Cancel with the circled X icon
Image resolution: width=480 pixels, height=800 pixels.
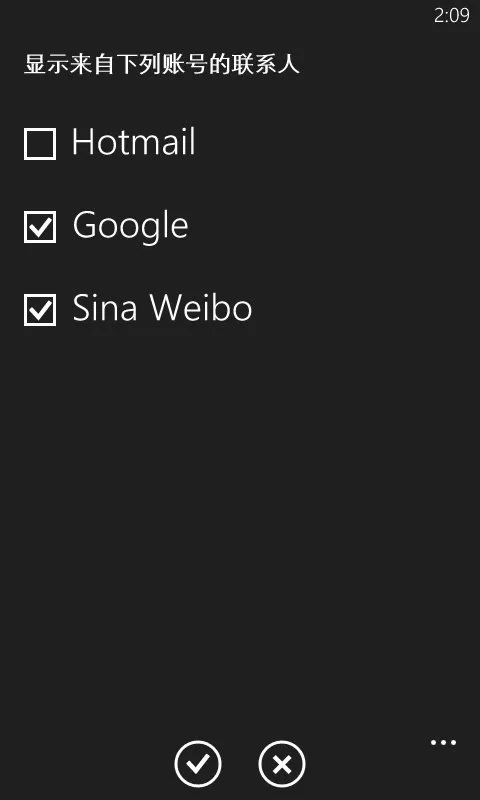pos(282,764)
